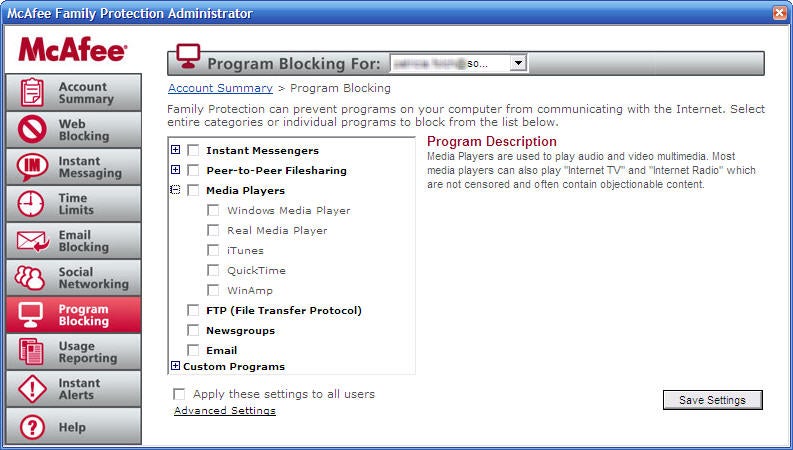
Task: Select the Newsgroups label
Action: pyautogui.click(x=240, y=331)
